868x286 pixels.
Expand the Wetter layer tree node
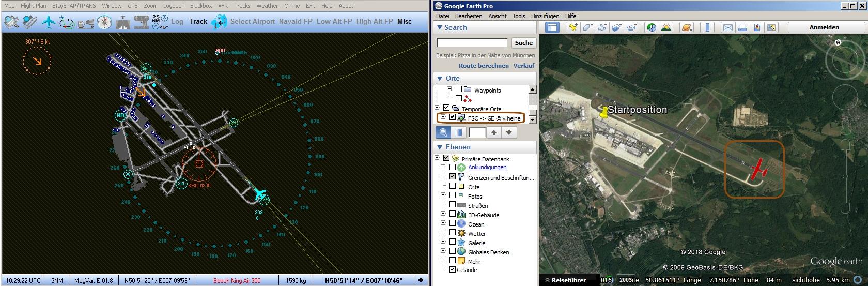[443, 233]
